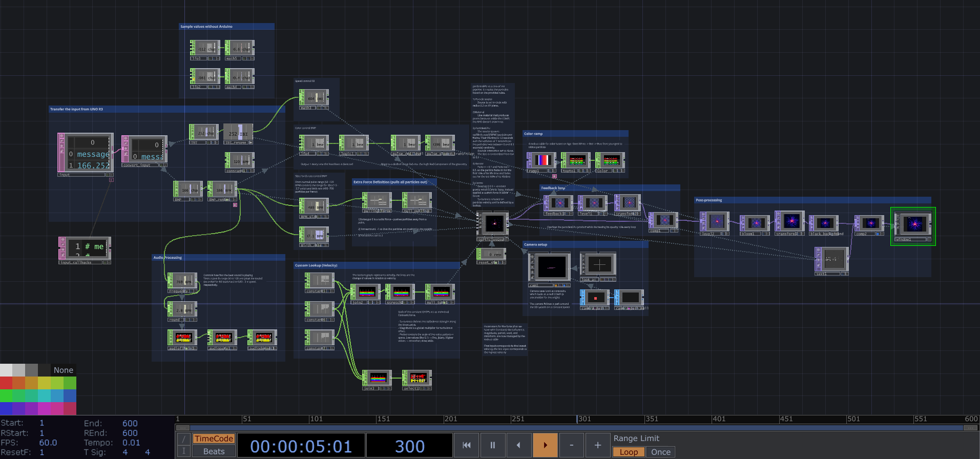Image resolution: width=980 pixels, height=459 pixels.
Task: Click the frame number 300 field
Action: point(409,446)
